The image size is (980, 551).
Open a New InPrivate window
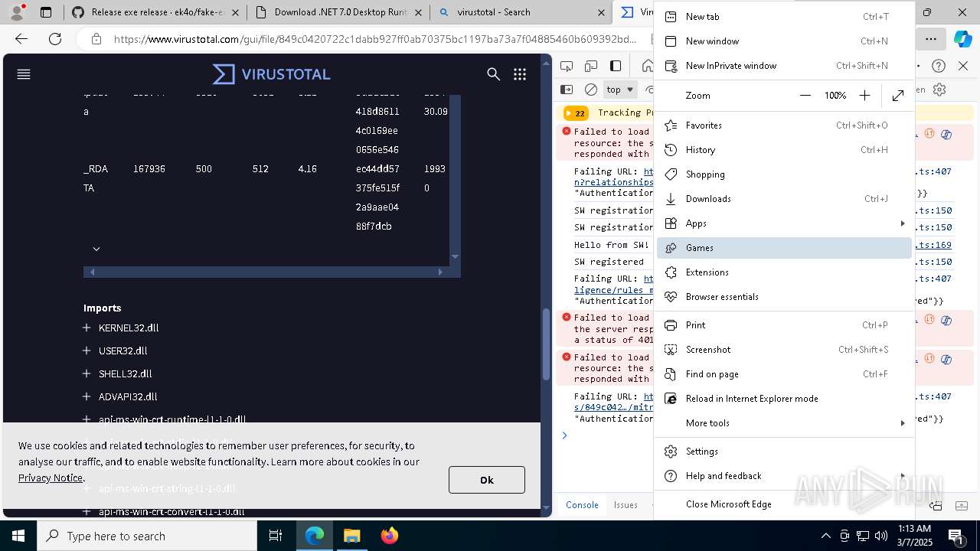pyautogui.click(x=784, y=66)
